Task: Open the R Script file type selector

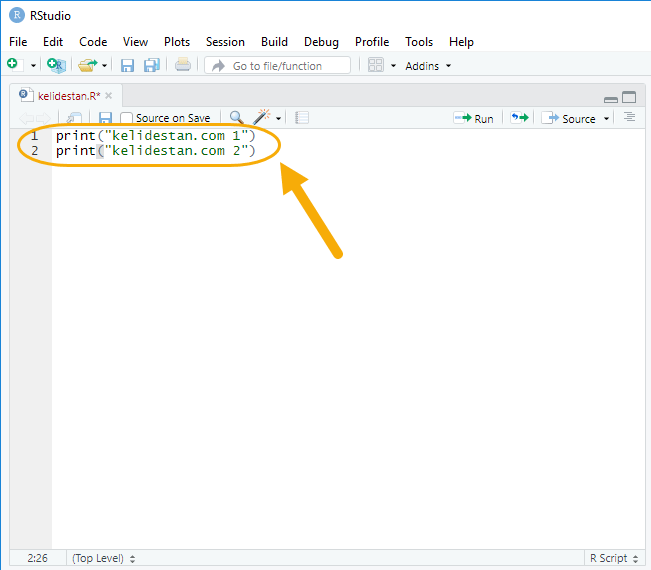Action: click(x=614, y=558)
